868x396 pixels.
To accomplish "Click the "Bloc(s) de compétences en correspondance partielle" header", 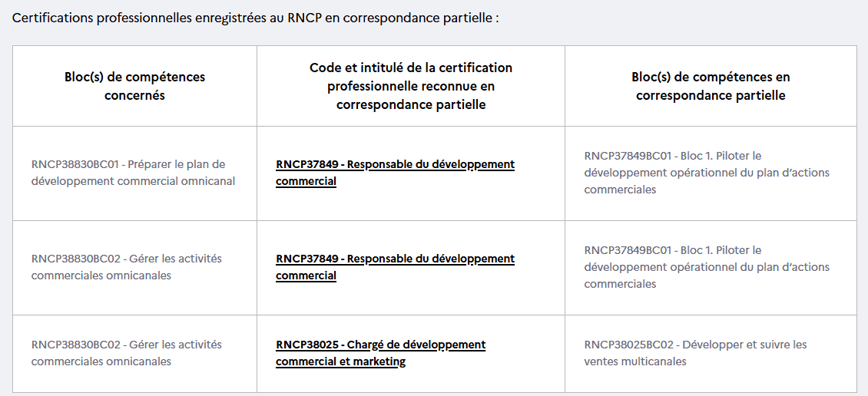I will click(711, 86).
